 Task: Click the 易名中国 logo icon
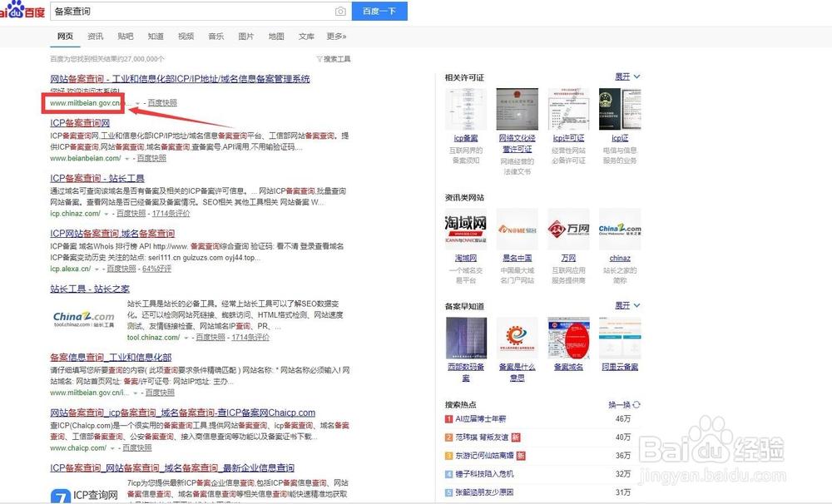pyautogui.click(x=517, y=229)
